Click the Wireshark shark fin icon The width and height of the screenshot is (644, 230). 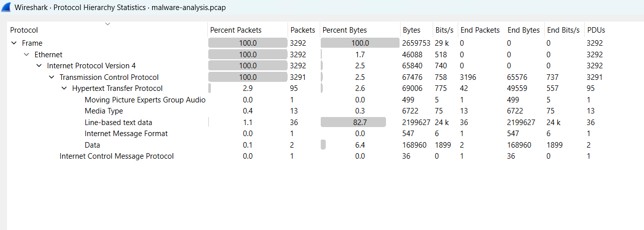(7, 7)
